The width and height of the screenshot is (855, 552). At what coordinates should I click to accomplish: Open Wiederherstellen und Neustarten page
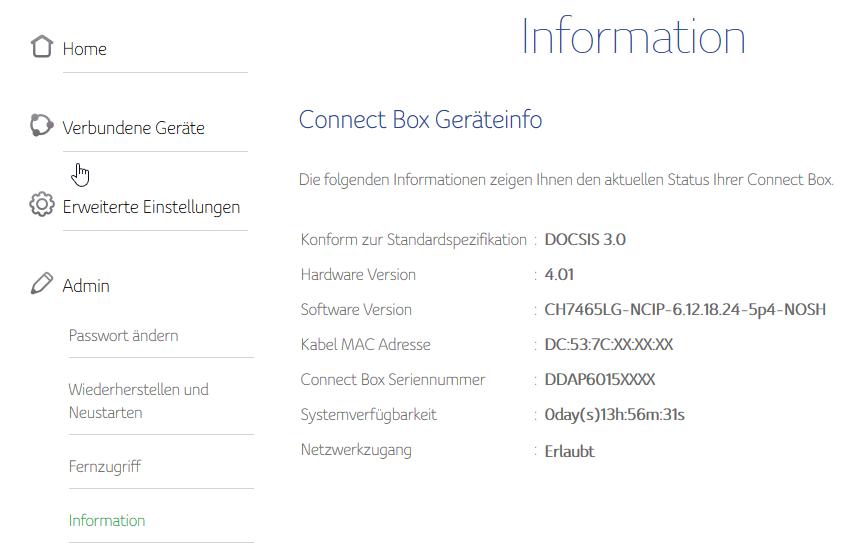[x=138, y=401]
